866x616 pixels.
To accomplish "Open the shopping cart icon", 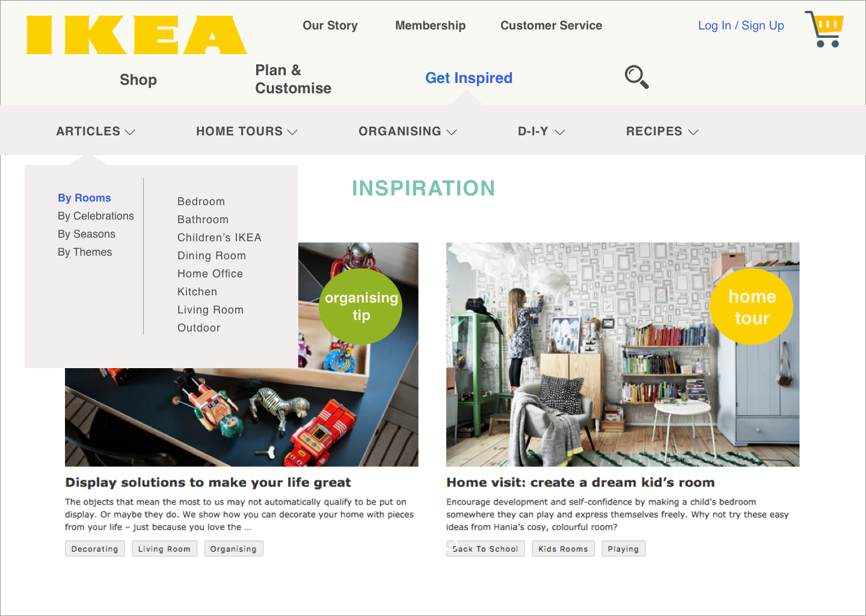I will pyautogui.click(x=825, y=29).
